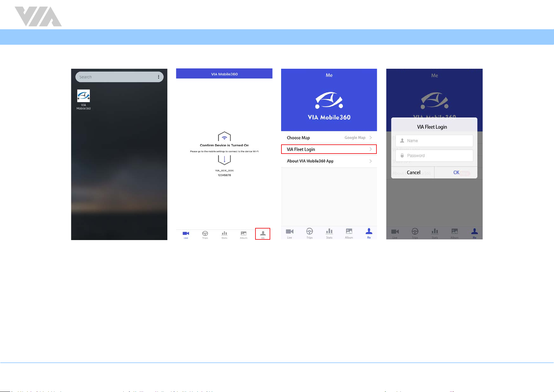Open About VIA Mobile360 App
The height and width of the screenshot is (392, 554).
[x=329, y=161]
